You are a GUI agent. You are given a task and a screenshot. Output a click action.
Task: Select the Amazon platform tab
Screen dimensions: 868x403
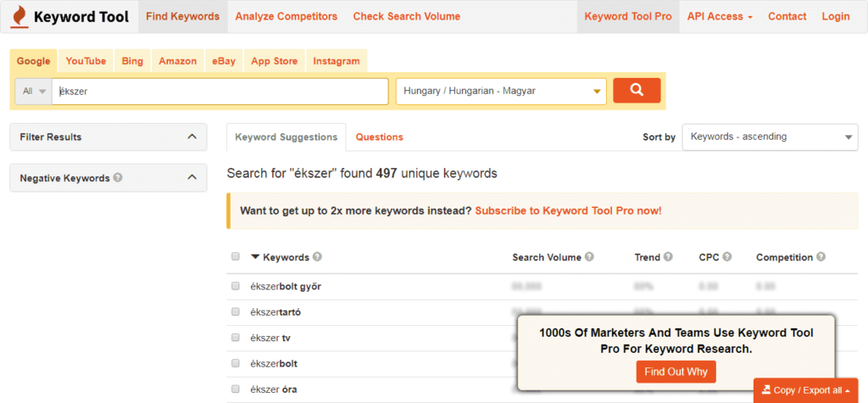[x=178, y=61]
